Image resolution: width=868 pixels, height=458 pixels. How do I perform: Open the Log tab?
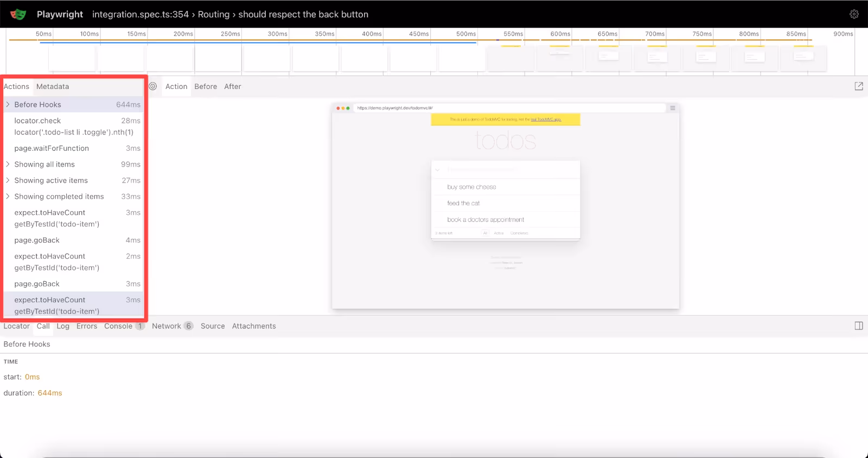(63, 326)
